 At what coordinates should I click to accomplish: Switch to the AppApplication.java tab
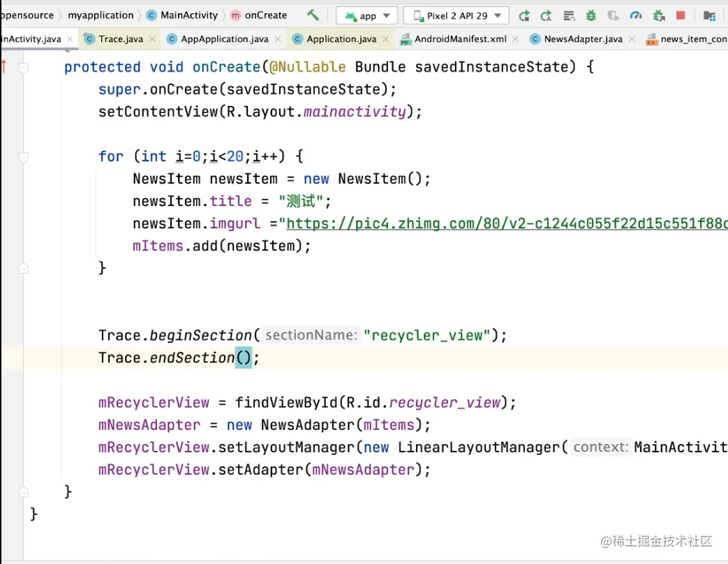click(224, 39)
